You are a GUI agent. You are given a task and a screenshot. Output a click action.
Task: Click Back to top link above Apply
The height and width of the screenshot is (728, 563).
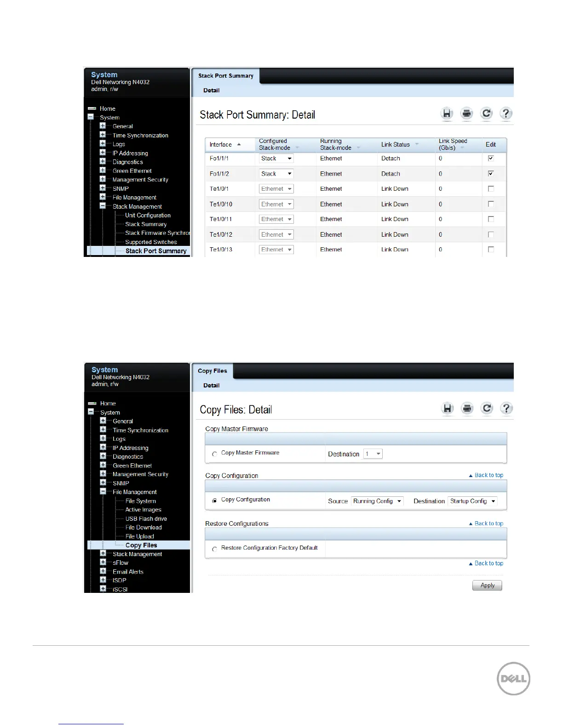[486, 563]
